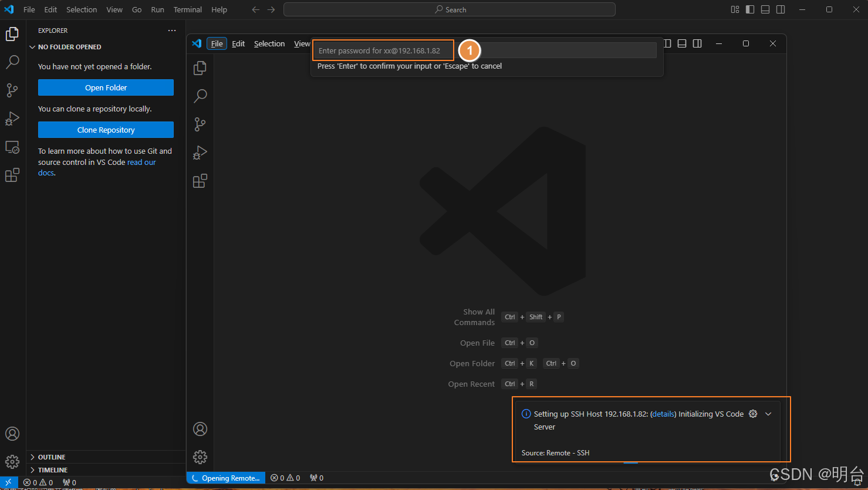Click VS Code logo in front window title bar
Viewport: 868px width, 490px height.
click(197, 43)
